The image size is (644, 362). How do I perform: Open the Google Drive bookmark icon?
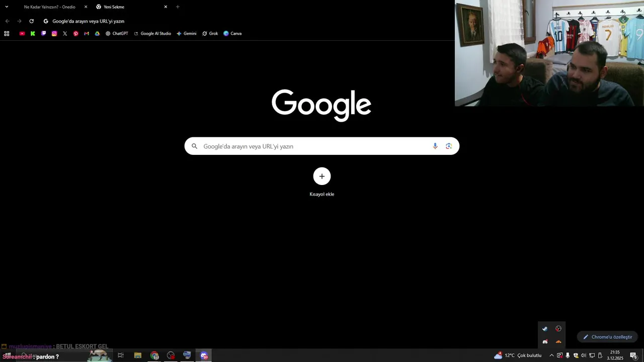97,34
